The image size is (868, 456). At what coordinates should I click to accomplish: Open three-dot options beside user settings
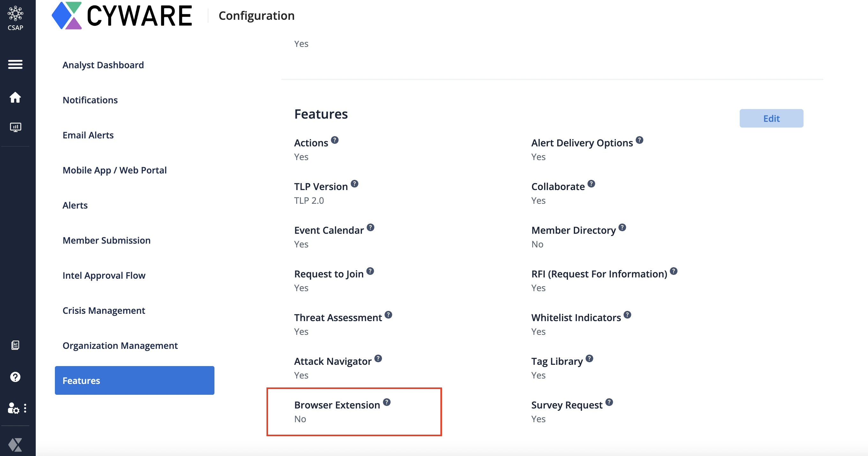pyautogui.click(x=25, y=408)
